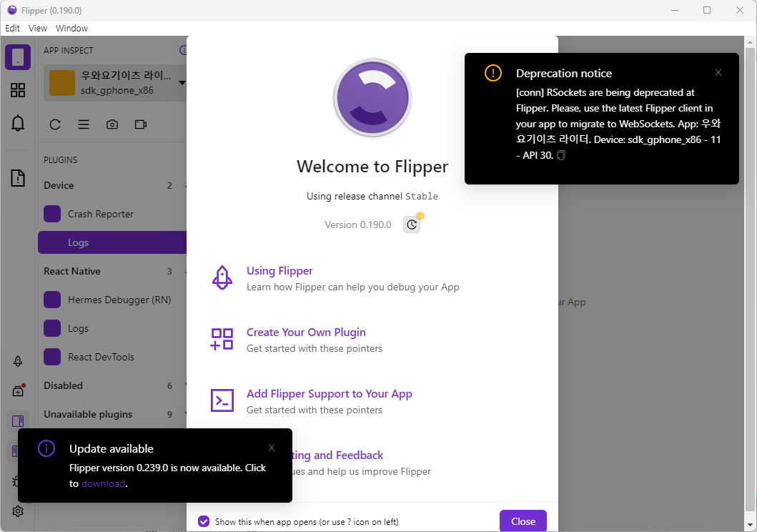Open the plugin manager grid icon

[18, 90]
